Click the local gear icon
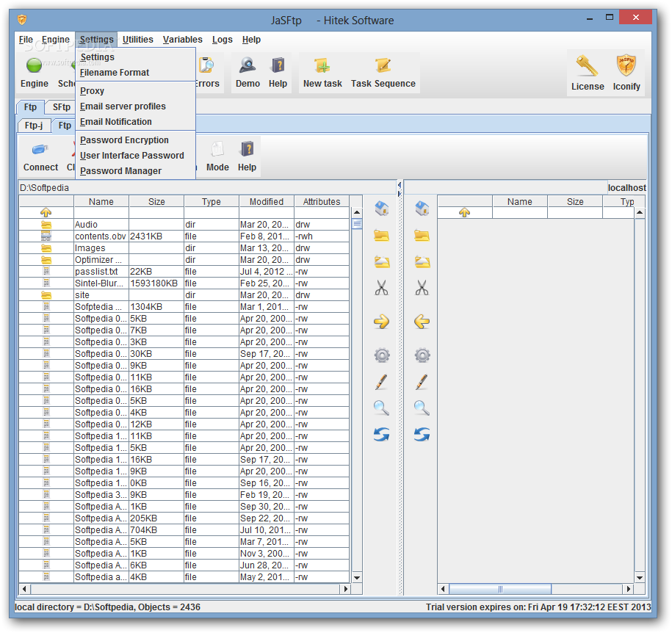672x633 pixels. (x=381, y=355)
